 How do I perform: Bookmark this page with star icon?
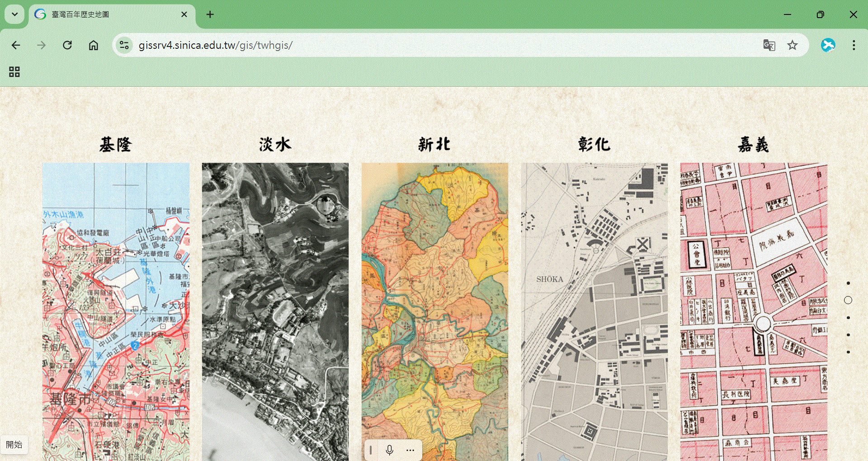(x=792, y=45)
